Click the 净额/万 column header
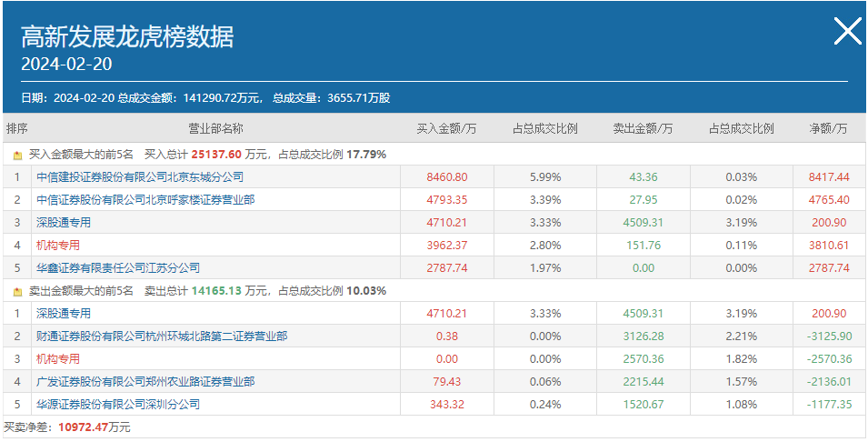 [x=829, y=129]
